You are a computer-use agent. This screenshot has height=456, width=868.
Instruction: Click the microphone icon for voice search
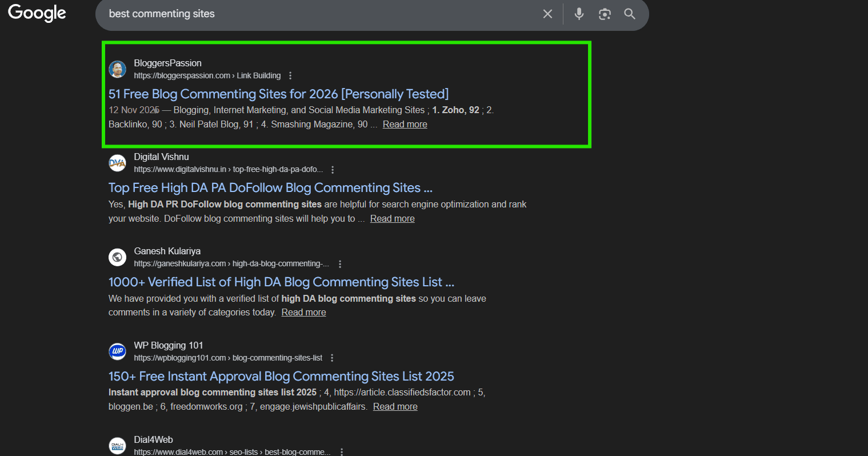579,14
